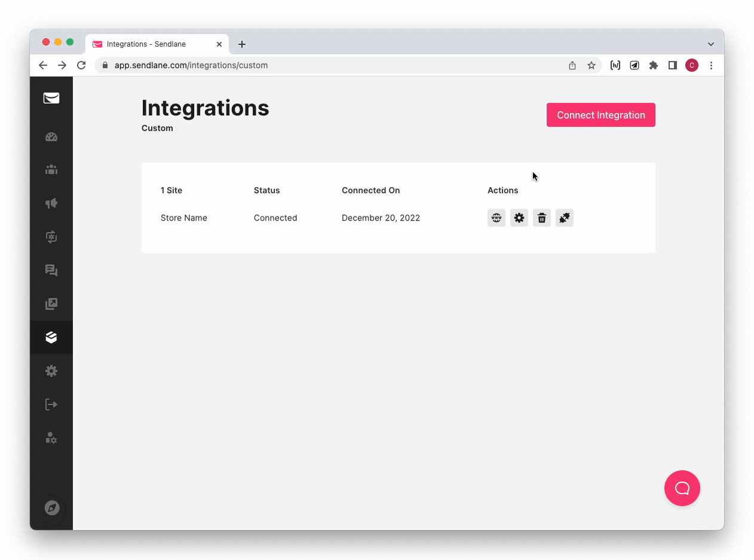754x560 pixels.
Task: Open a new browser tab
Action: click(242, 44)
